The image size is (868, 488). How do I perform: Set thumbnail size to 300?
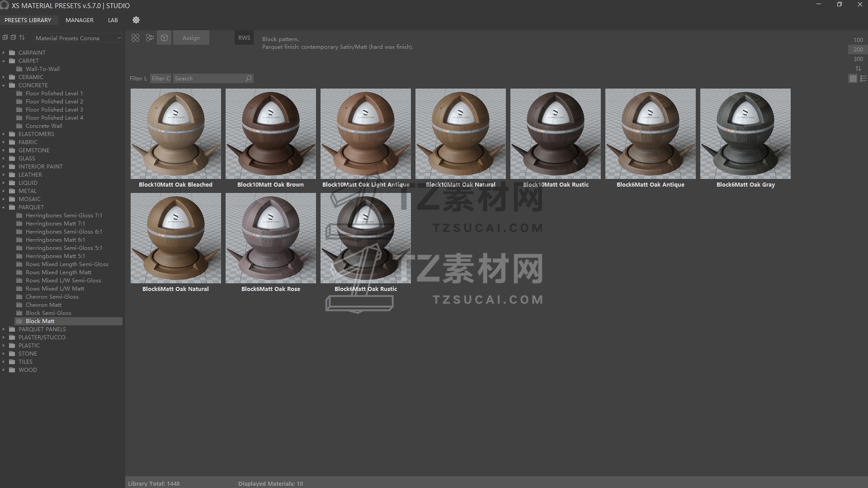(858, 59)
